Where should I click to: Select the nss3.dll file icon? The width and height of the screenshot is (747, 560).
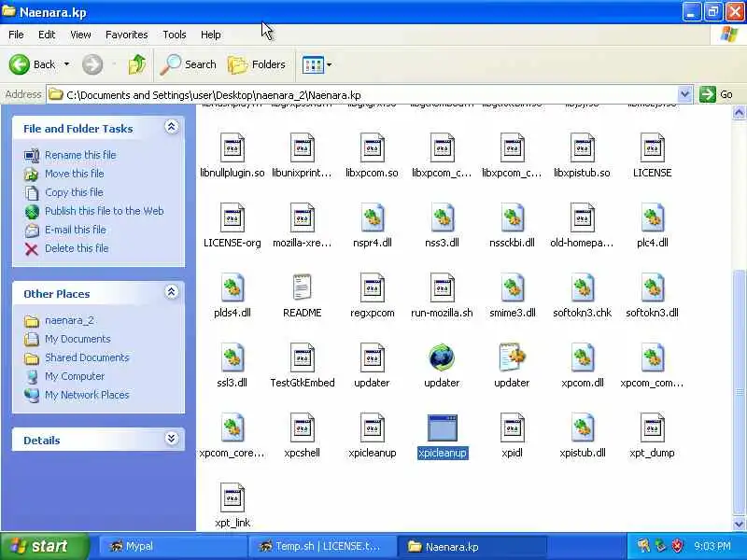pyautogui.click(x=442, y=217)
